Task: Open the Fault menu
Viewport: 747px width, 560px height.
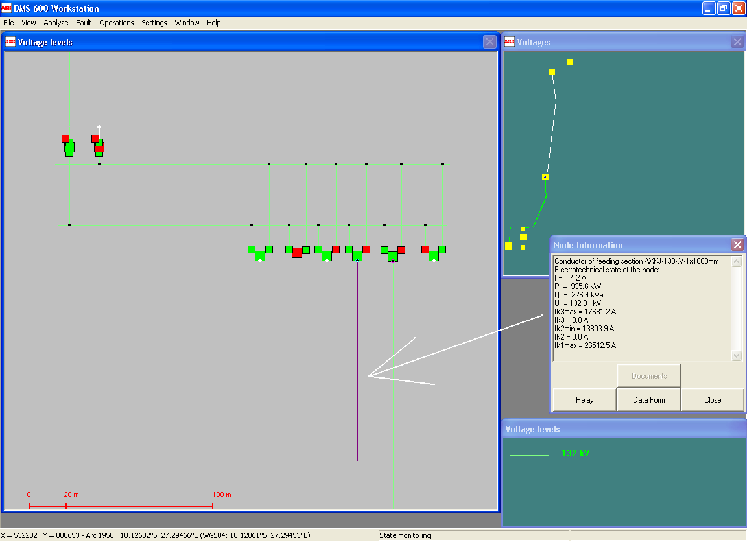Action: click(x=84, y=23)
